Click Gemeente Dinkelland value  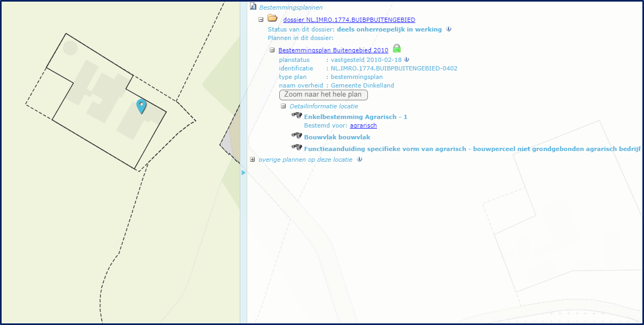(363, 85)
